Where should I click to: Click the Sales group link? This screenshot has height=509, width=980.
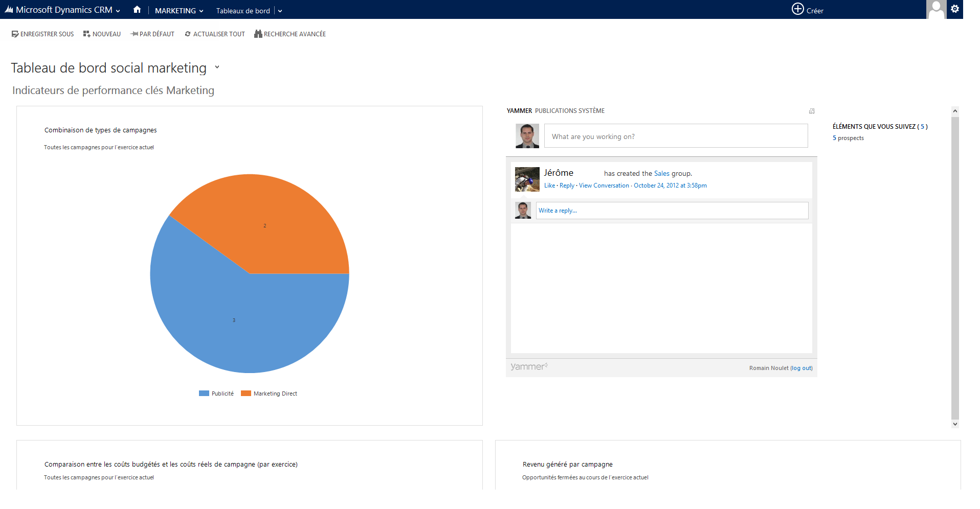coord(661,174)
